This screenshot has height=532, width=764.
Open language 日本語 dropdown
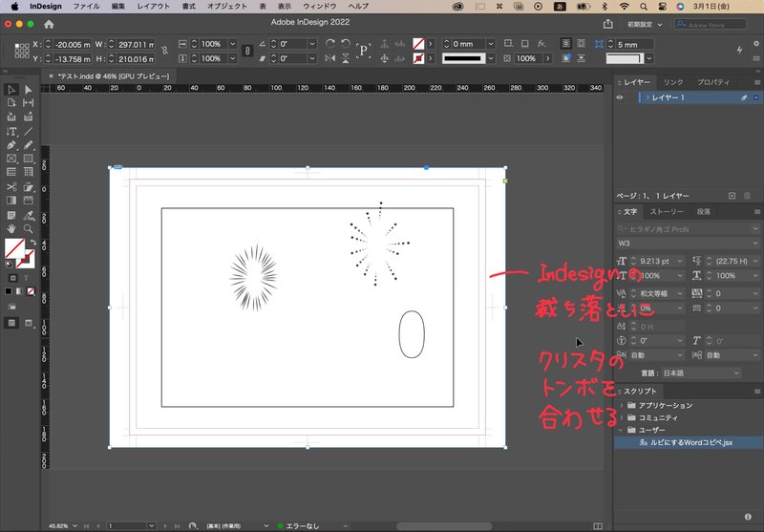736,372
